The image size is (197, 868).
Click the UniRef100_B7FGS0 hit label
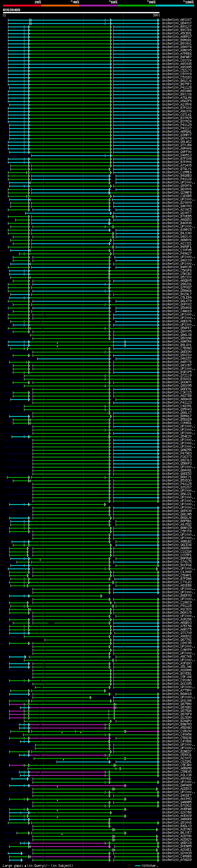[177, 108]
